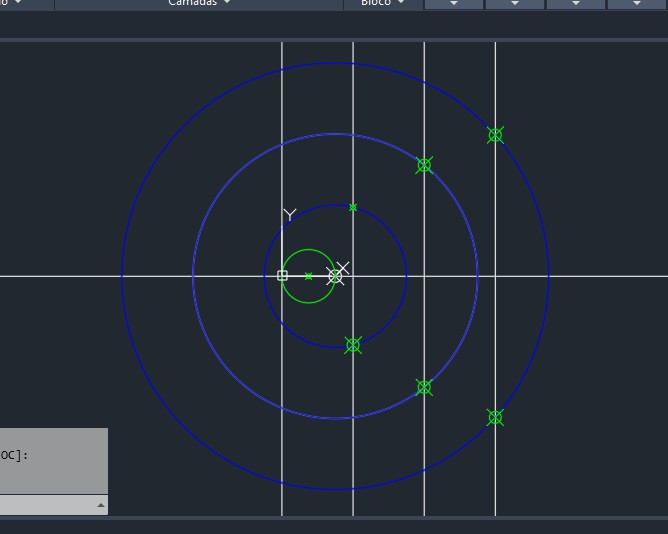Expand the Camadas ribbon panel
The height and width of the screenshot is (534, 668).
(199, 3)
